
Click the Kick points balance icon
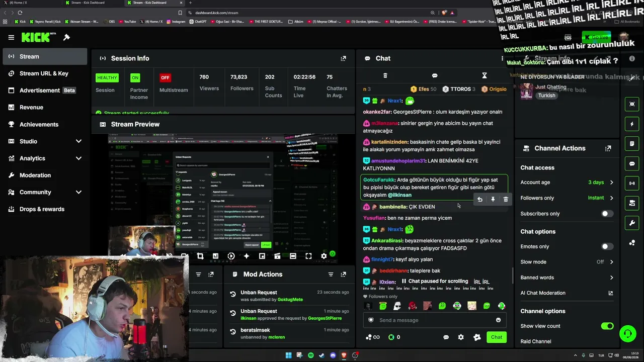coord(391,337)
